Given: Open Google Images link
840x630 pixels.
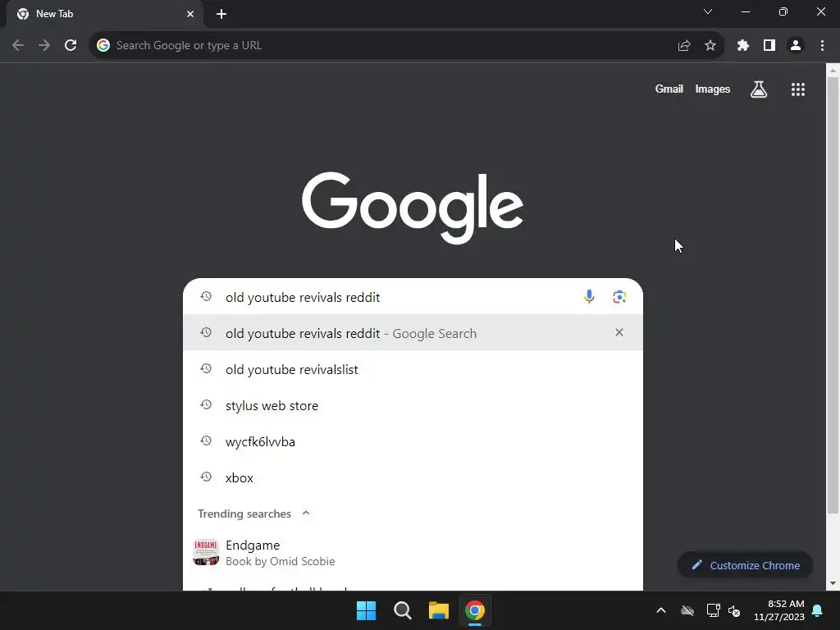Looking at the screenshot, I should 713,89.
